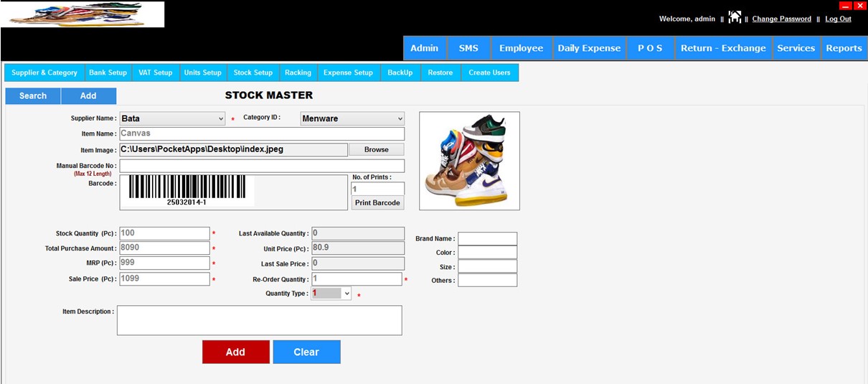Click the Change Password link
The image size is (868, 384).
(x=782, y=19)
